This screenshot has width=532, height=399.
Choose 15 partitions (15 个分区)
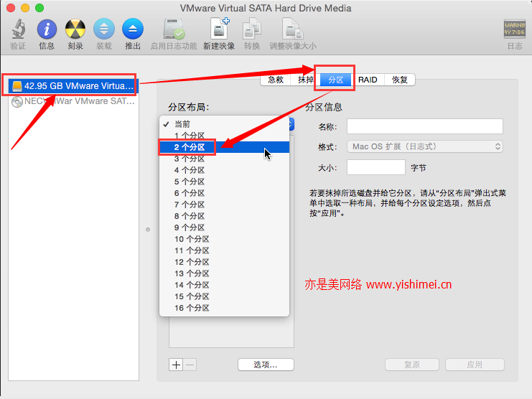224,296
